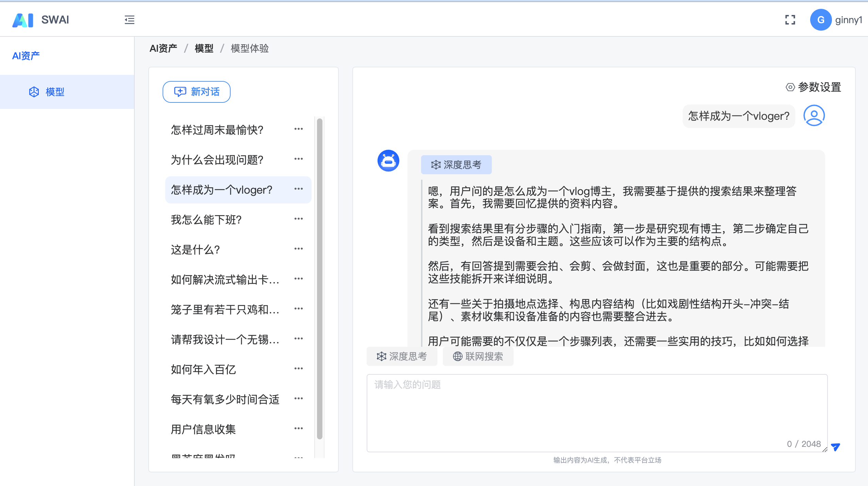Select 模型 in the left sidebar
The width and height of the screenshot is (868, 486).
click(x=55, y=92)
